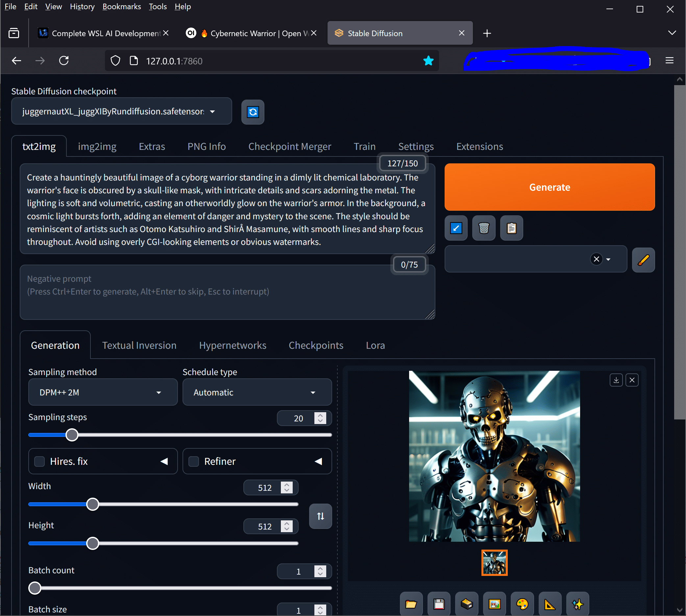
Task: Switch to the img2img tab
Action: pyautogui.click(x=97, y=147)
